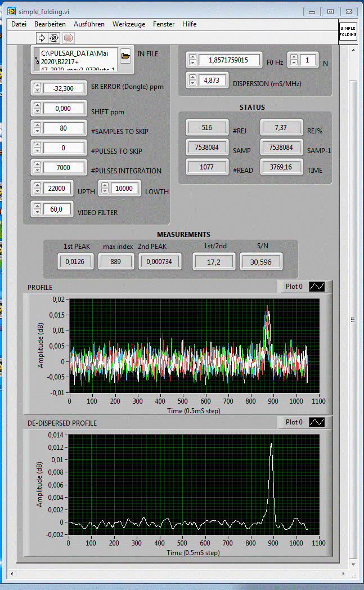Click the N stepper arrows
The width and height of the screenshot is (364, 590).
click(x=294, y=60)
